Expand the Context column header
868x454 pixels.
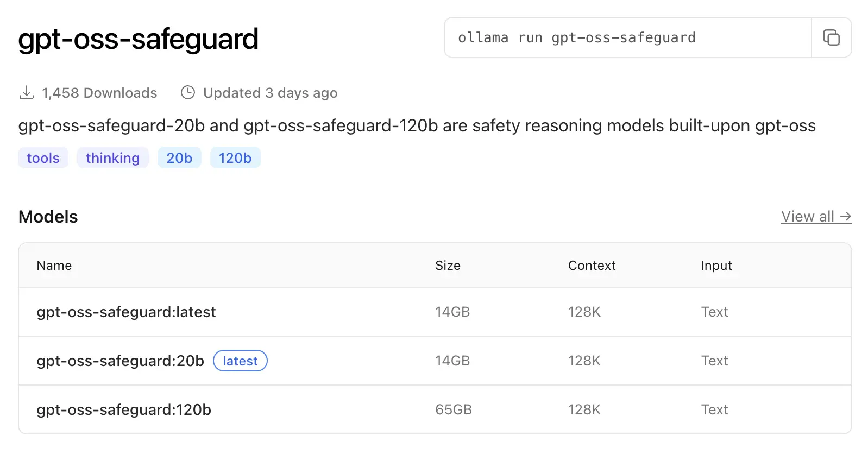click(x=592, y=266)
